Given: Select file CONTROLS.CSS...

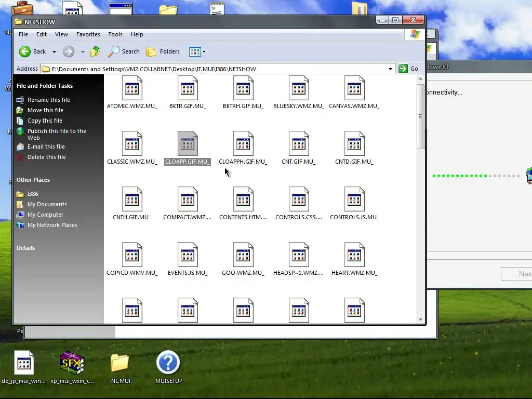Looking at the screenshot, I should [299, 204].
